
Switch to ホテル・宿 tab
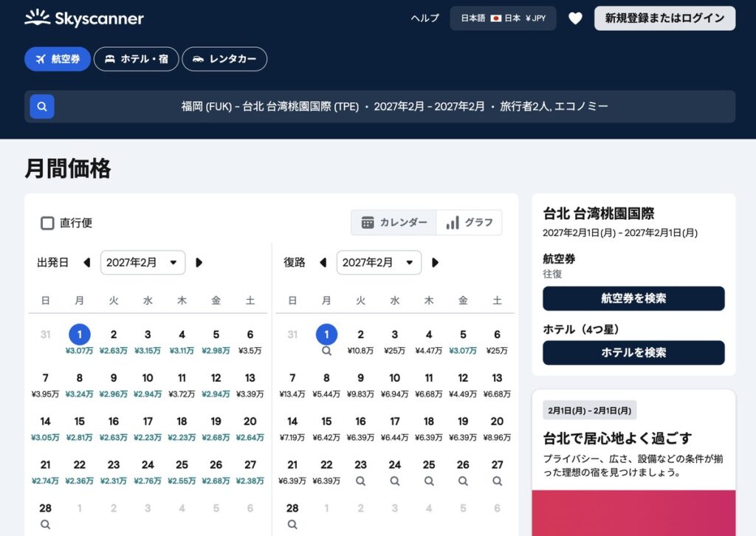(x=137, y=59)
